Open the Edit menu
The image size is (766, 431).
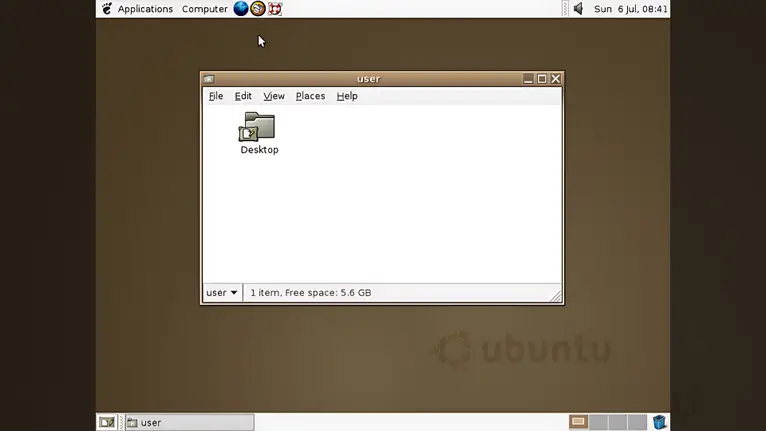[x=243, y=96]
